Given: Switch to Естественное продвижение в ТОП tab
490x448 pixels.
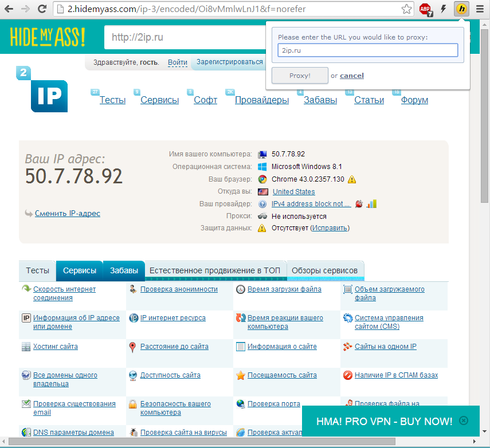Looking at the screenshot, I should click(x=215, y=270).
